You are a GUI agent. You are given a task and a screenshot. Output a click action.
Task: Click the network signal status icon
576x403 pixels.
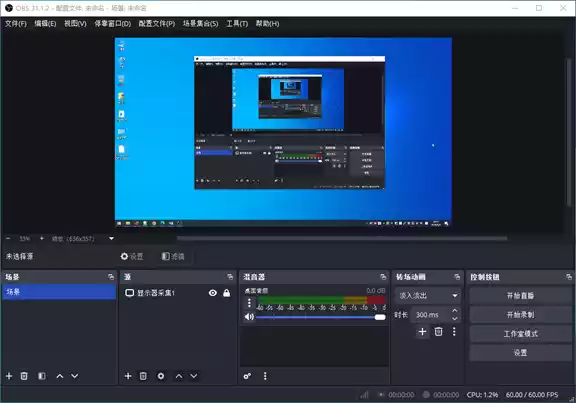coord(364,395)
